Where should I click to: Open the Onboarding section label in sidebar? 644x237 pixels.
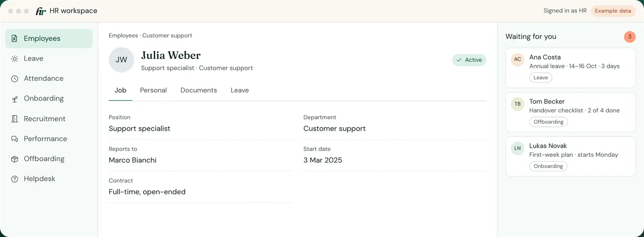click(44, 99)
